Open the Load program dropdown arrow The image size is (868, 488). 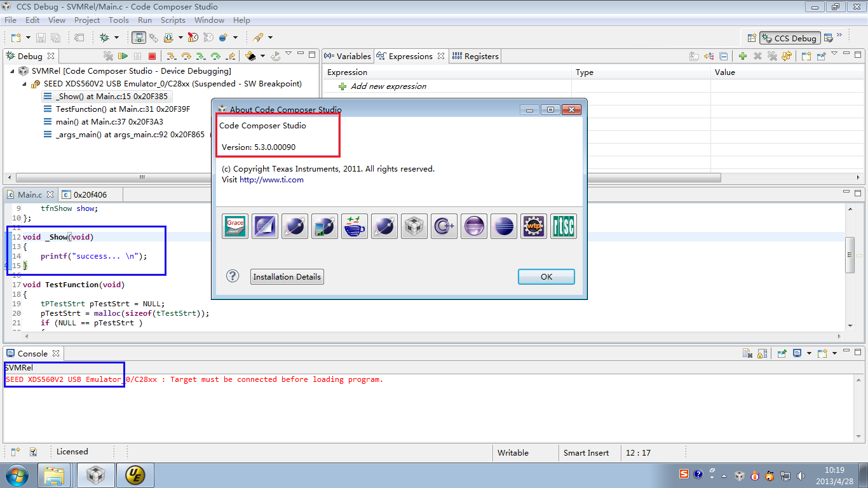click(x=180, y=38)
